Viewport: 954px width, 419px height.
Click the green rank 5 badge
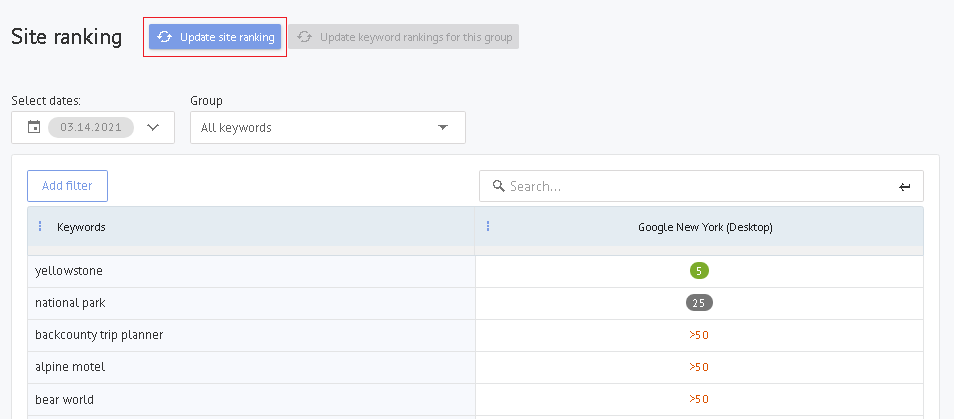tap(699, 271)
